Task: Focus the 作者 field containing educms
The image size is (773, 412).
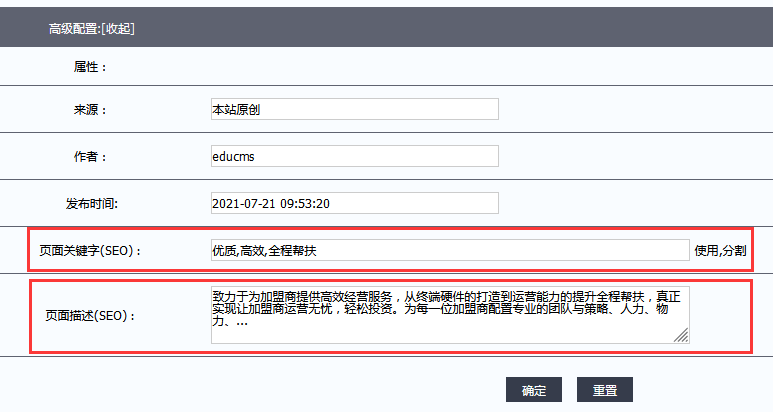Action: (354, 156)
